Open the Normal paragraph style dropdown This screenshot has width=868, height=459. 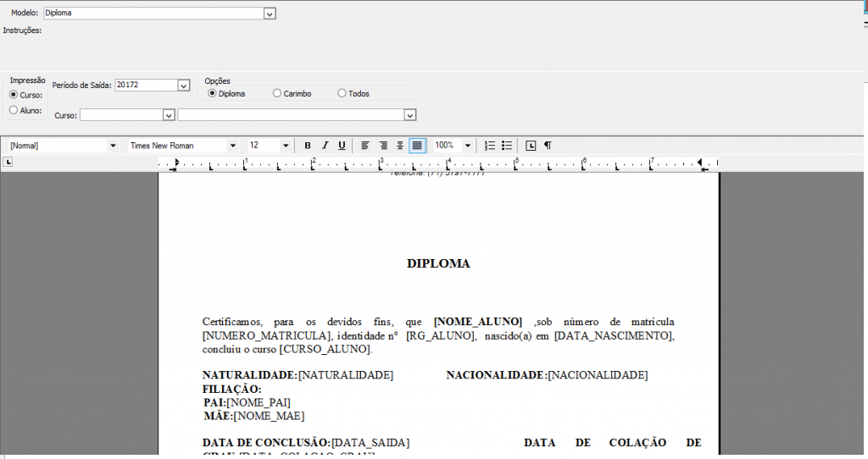click(x=113, y=146)
